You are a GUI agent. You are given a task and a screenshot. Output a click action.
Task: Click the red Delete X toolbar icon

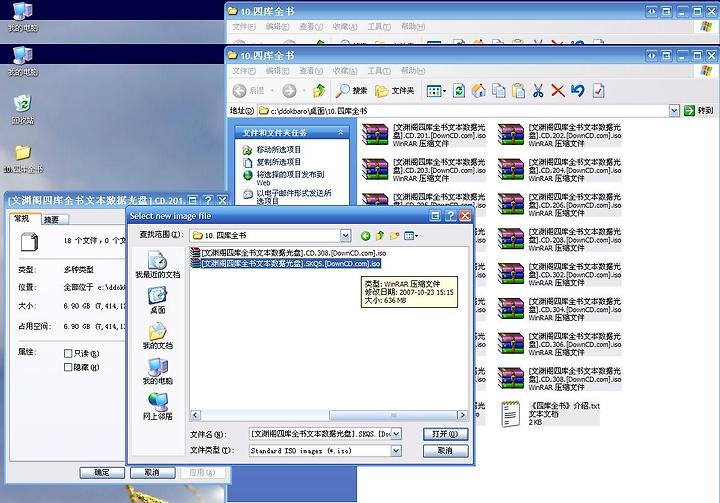pyautogui.click(x=558, y=90)
